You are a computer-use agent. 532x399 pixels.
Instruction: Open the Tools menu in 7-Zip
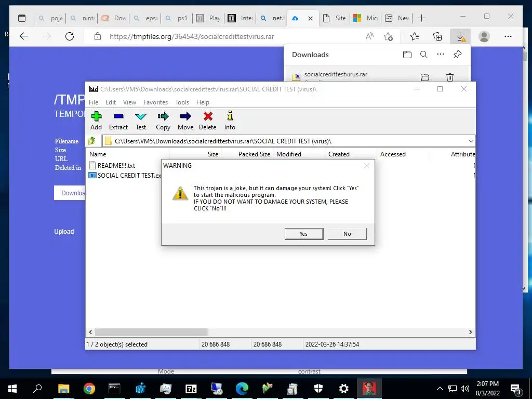point(182,102)
